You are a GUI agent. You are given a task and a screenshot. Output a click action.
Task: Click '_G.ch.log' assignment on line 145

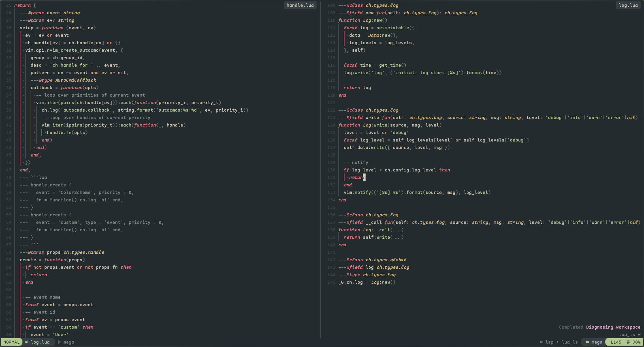(x=351, y=282)
